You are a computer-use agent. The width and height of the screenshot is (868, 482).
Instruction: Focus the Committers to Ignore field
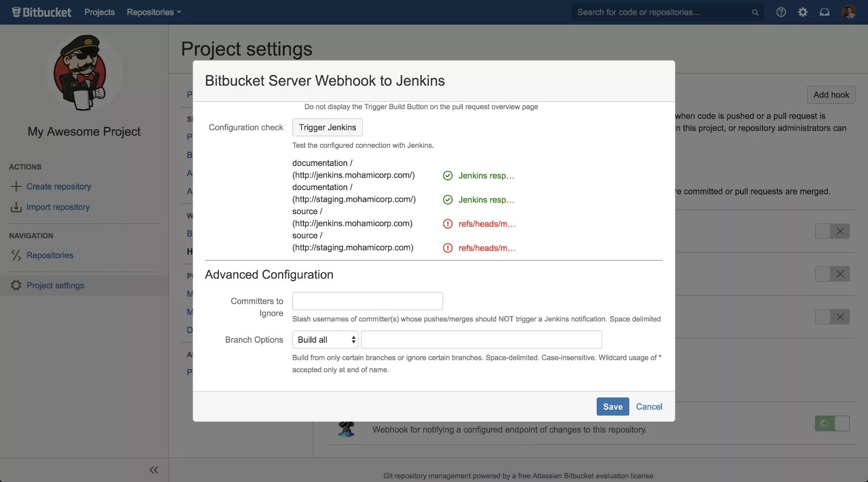point(368,301)
